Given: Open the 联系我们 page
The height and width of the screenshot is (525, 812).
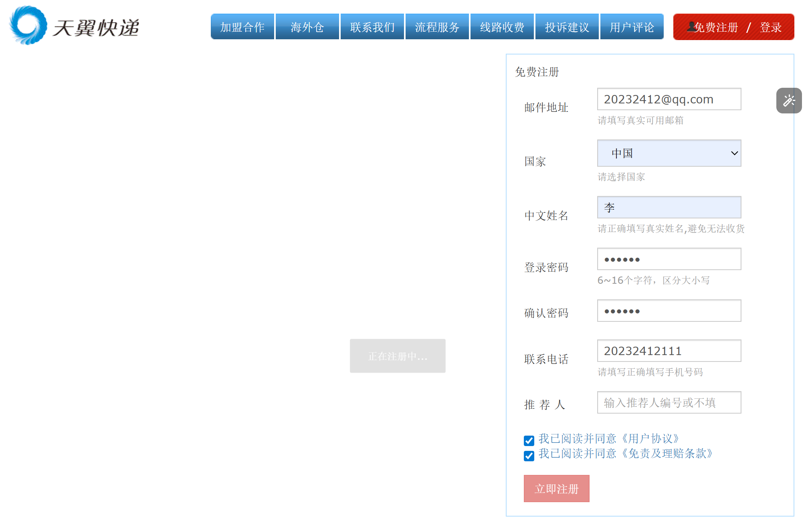Looking at the screenshot, I should pyautogui.click(x=372, y=27).
